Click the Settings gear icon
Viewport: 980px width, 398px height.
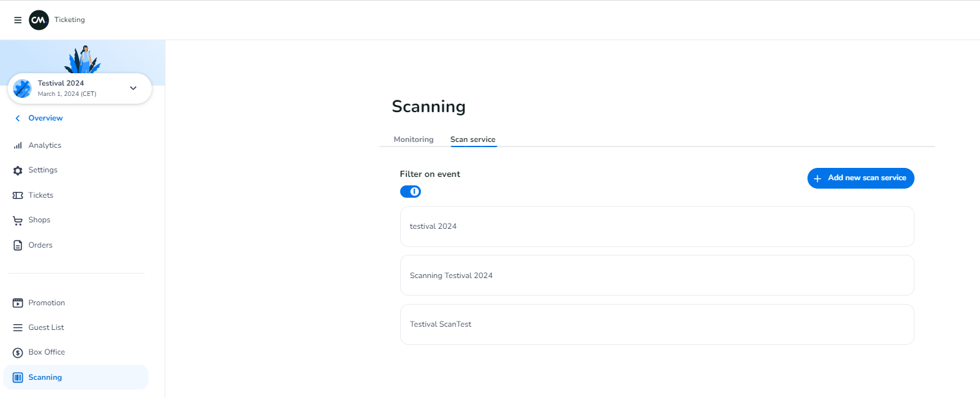pos(18,170)
